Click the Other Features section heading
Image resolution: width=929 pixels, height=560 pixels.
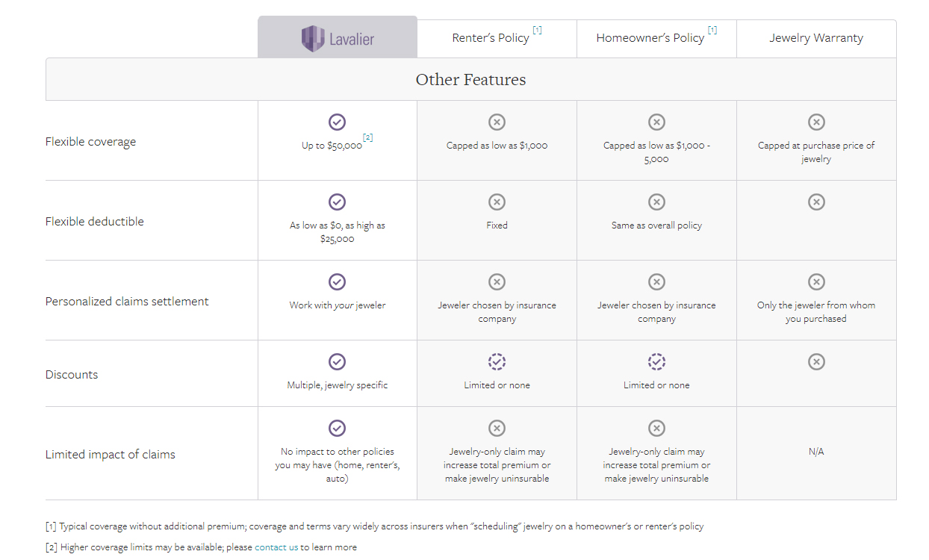click(x=470, y=79)
